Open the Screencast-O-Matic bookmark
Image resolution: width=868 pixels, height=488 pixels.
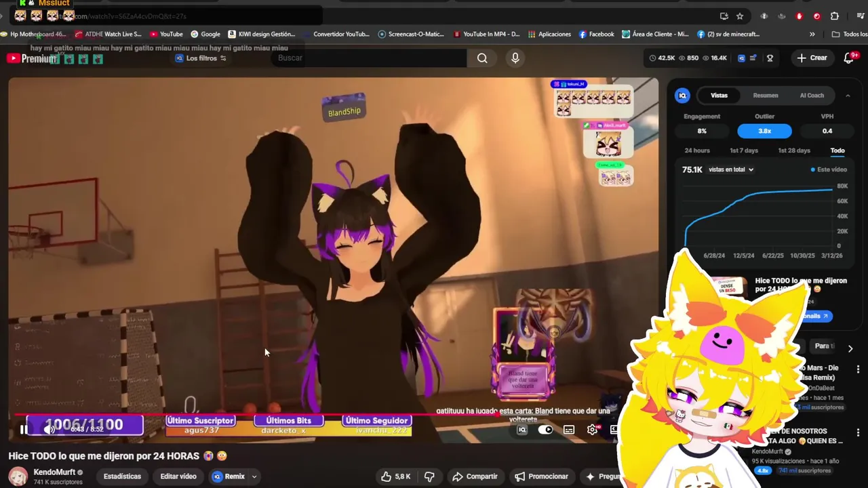[x=411, y=34]
